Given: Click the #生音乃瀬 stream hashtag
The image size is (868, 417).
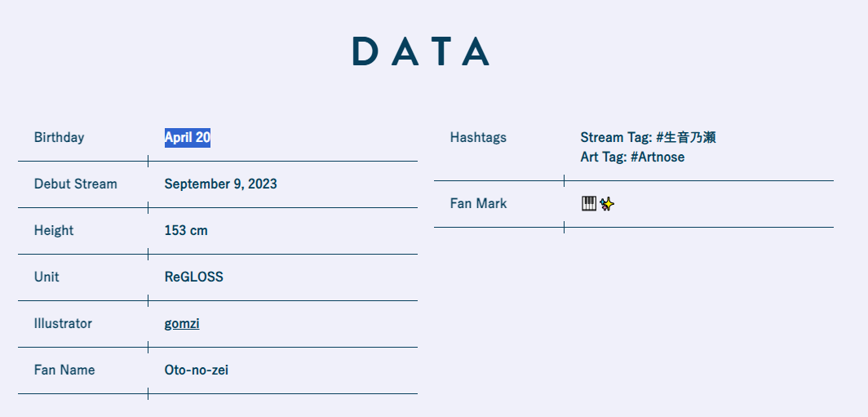Looking at the screenshot, I should coord(685,138).
